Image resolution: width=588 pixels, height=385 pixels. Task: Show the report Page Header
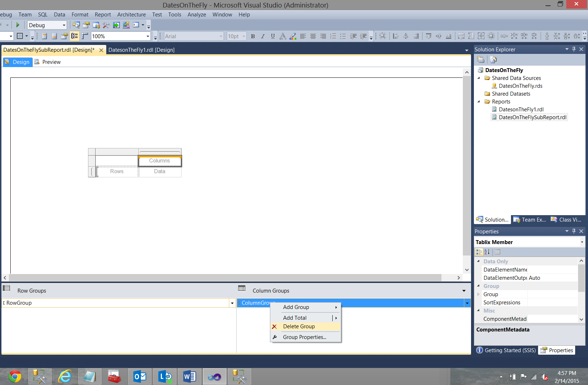coord(45,36)
